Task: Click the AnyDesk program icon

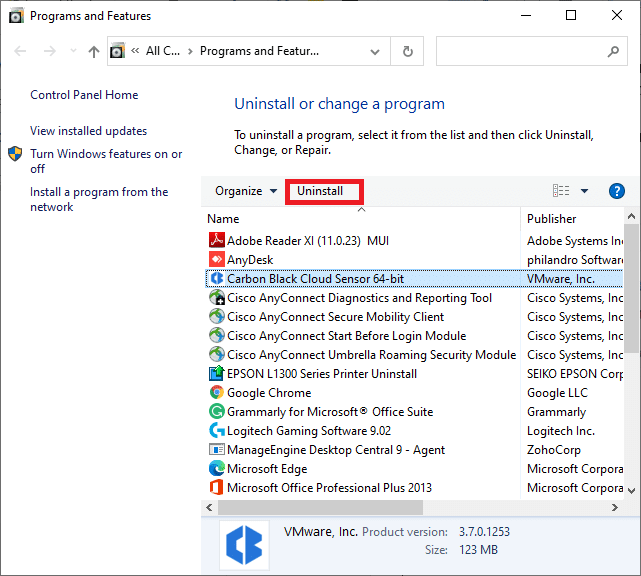Action: (x=216, y=260)
